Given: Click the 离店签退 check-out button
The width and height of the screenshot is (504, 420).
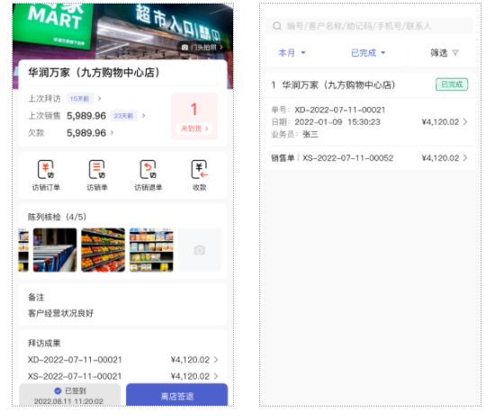Looking at the screenshot, I should (x=177, y=395).
